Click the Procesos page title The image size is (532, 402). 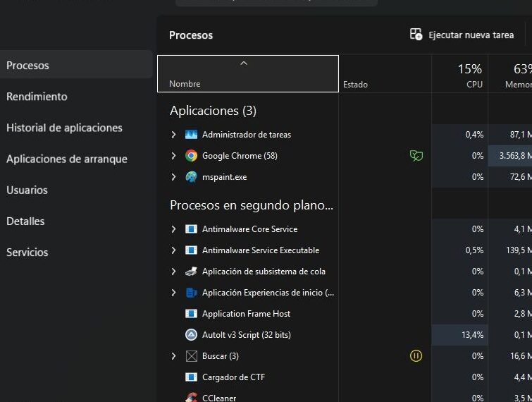pos(191,35)
